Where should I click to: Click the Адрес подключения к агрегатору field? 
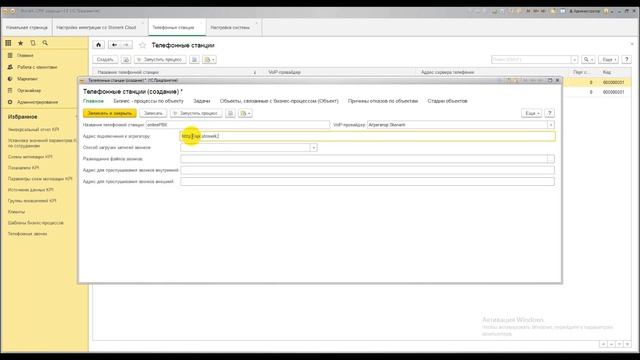(x=367, y=136)
